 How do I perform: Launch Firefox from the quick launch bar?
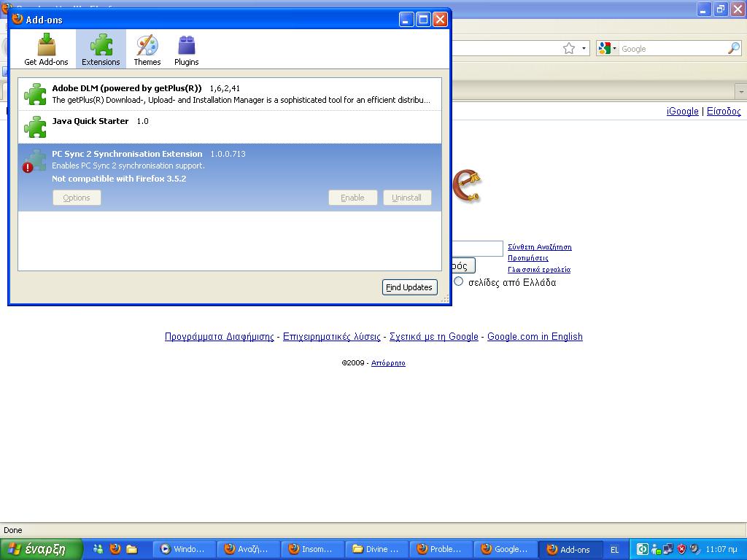point(115,549)
